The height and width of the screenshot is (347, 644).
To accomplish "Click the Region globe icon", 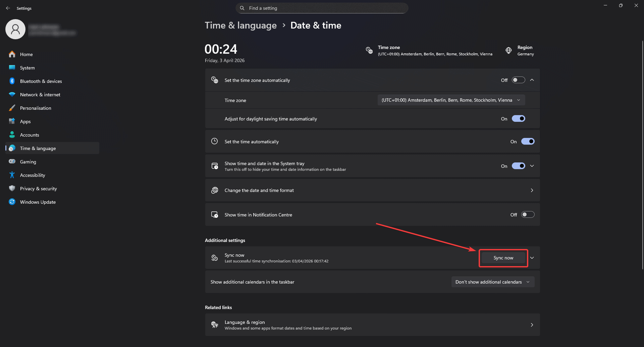I will pyautogui.click(x=509, y=50).
